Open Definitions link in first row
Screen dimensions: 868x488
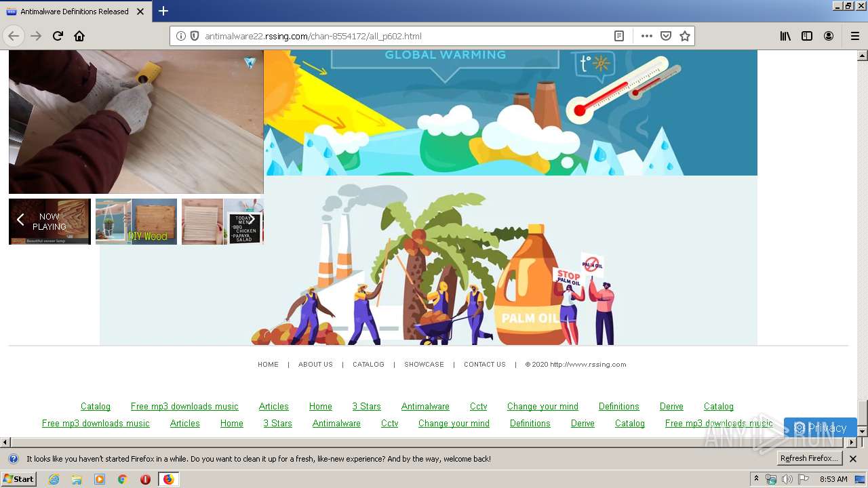(x=618, y=407)
